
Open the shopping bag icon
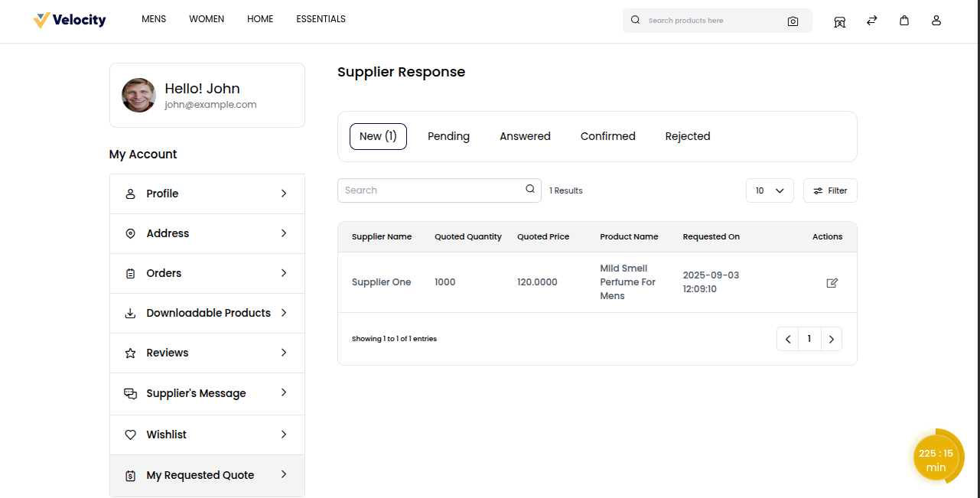click(903, 21)
